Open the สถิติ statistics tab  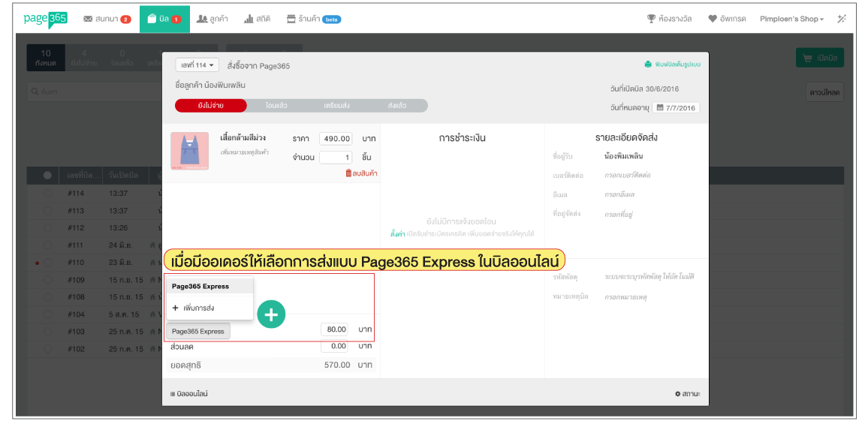tap(258, 19)
